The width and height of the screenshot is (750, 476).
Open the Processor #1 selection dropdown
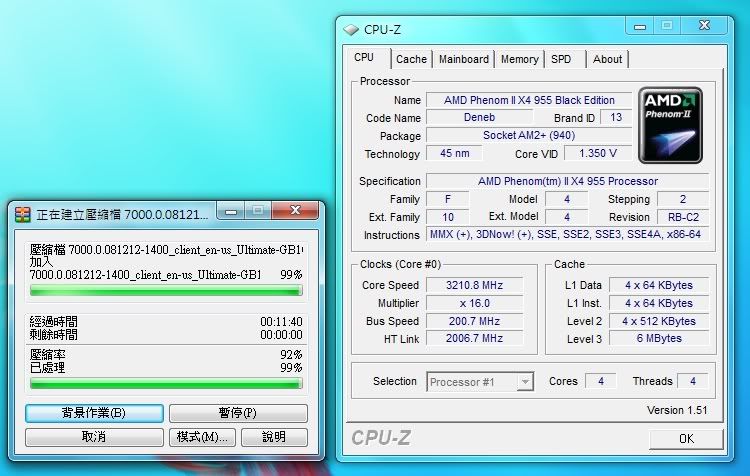tap(480, 382)
